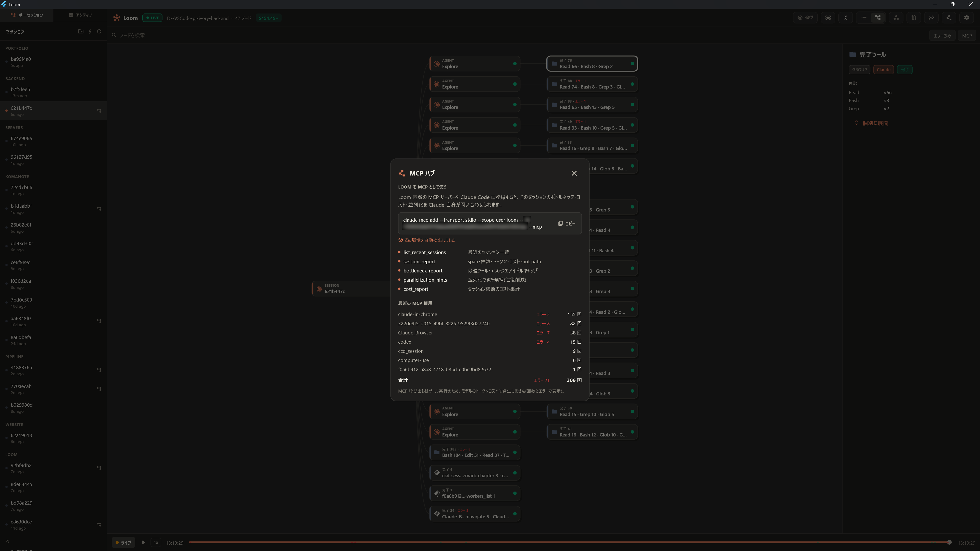
Task: Select the アクティブ tab
Action: tap(80, 15)
